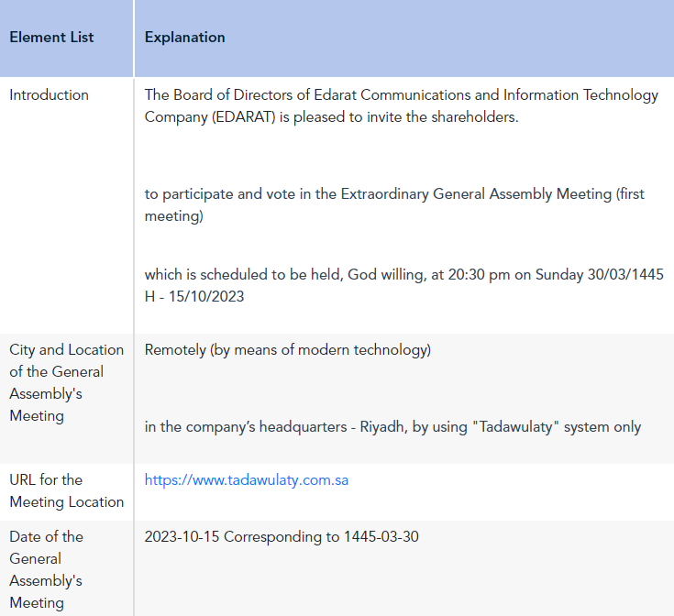Select the City and Location row label
This screenshot has height=616, width=674.
click(67, 383)
